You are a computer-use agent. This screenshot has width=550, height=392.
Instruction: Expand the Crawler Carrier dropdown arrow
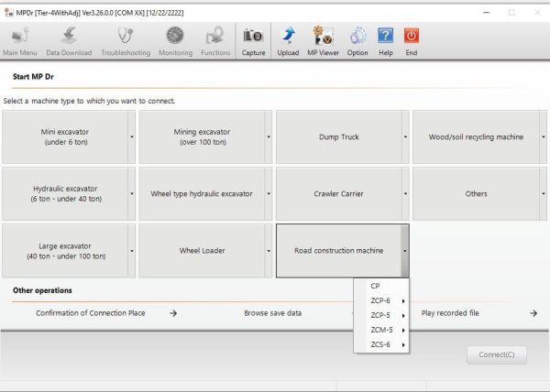405,194
